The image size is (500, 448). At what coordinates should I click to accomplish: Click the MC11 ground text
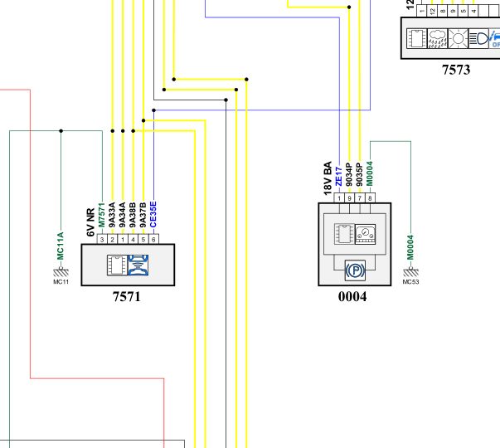tap(61, 282)
